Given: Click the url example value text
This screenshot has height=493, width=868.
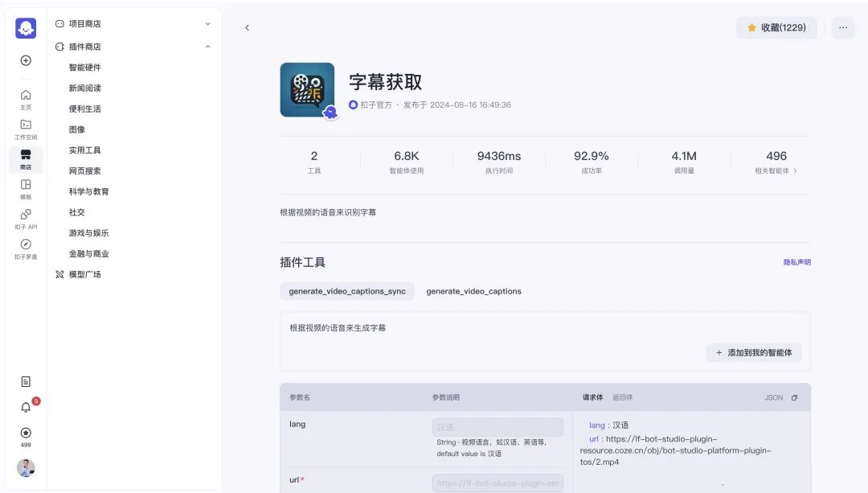Looking at the screenshot, I should pyautogui.click(x=676, y=450).
